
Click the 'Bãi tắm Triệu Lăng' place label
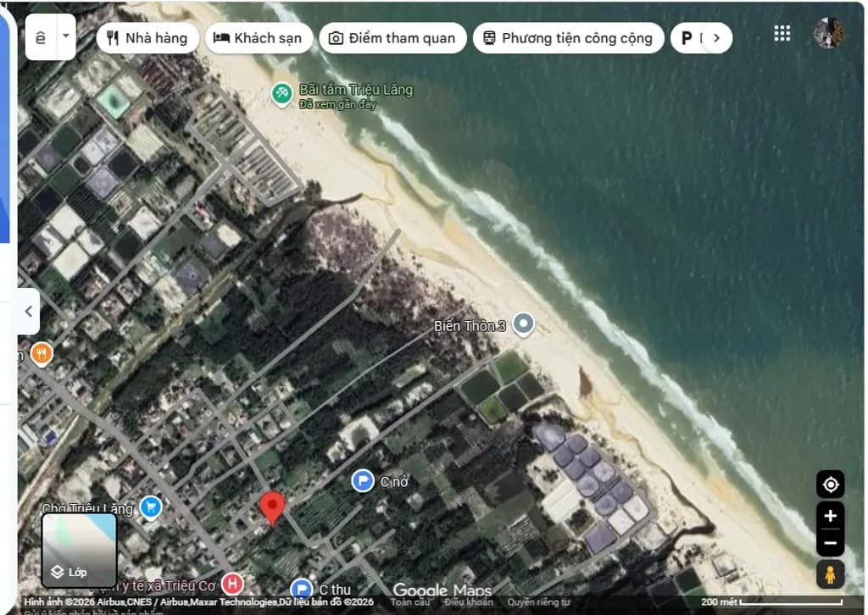pyautogui.click(x=356, y=90)
